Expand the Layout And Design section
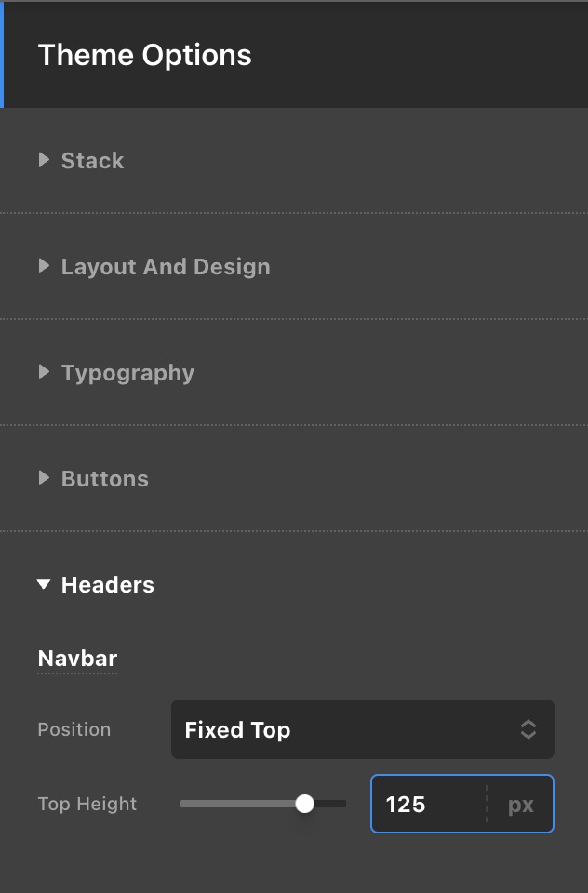Viewport: 588px width, 893px height. pos(166,267)
